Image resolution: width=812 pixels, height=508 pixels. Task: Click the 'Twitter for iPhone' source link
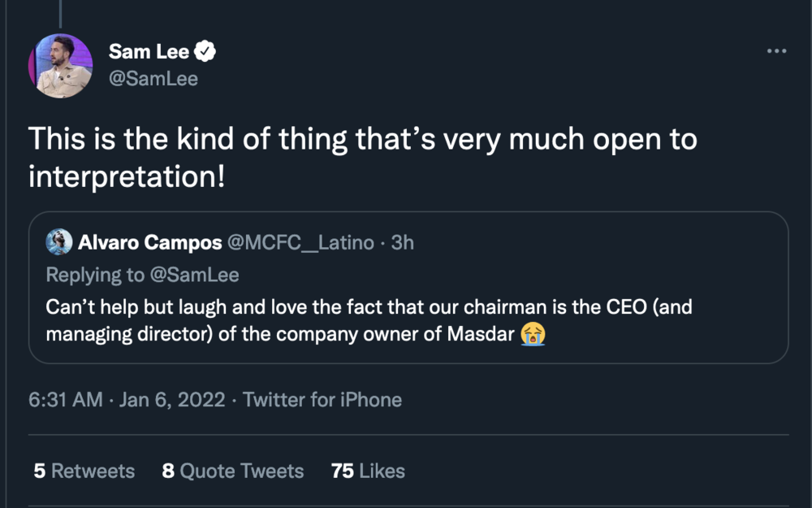click(x=322, y=399)
